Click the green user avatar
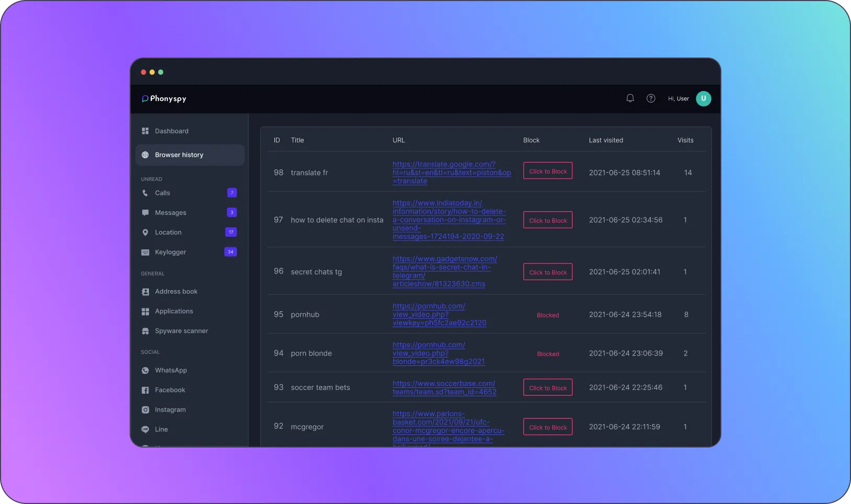Viewport: 851px width, 504px height. (703, 98)
